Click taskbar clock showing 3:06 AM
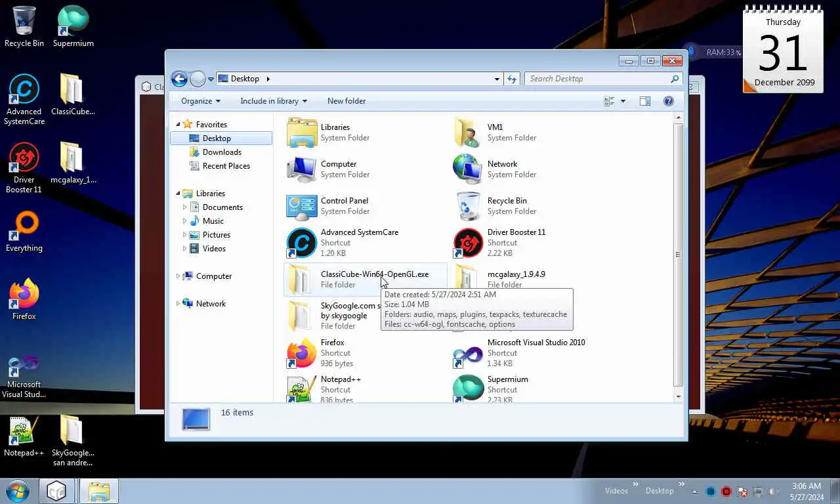The width and height of the screenshot is (840, 504). click(807, 492)
